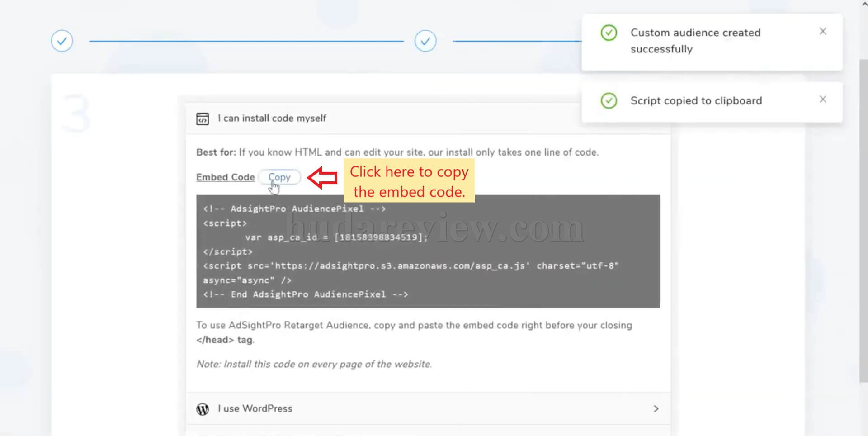This screenshot has height=436, width=868.
Task: Click the code window icon beside 'install code myself'
Action: coord(203,118)
